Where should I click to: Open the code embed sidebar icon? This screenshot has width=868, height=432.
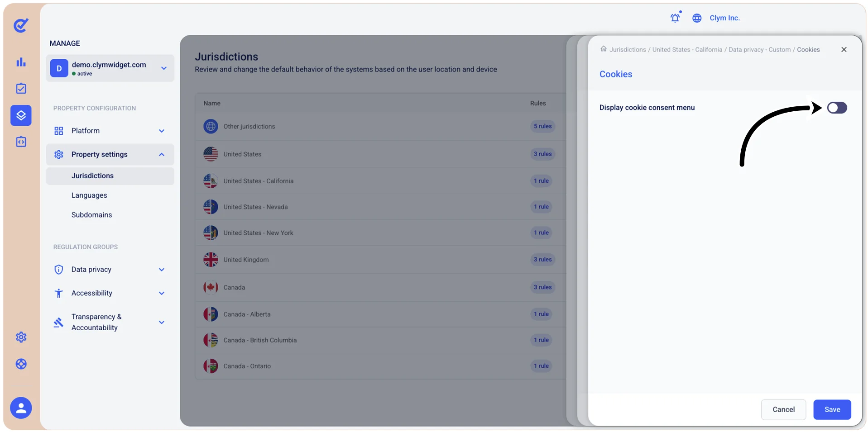tap(21, 142)
